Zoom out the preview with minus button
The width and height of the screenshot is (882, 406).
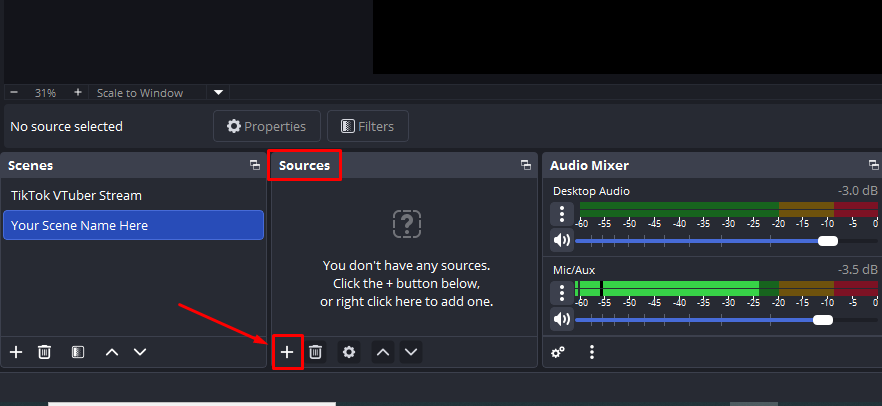click(x=14, y=92)
